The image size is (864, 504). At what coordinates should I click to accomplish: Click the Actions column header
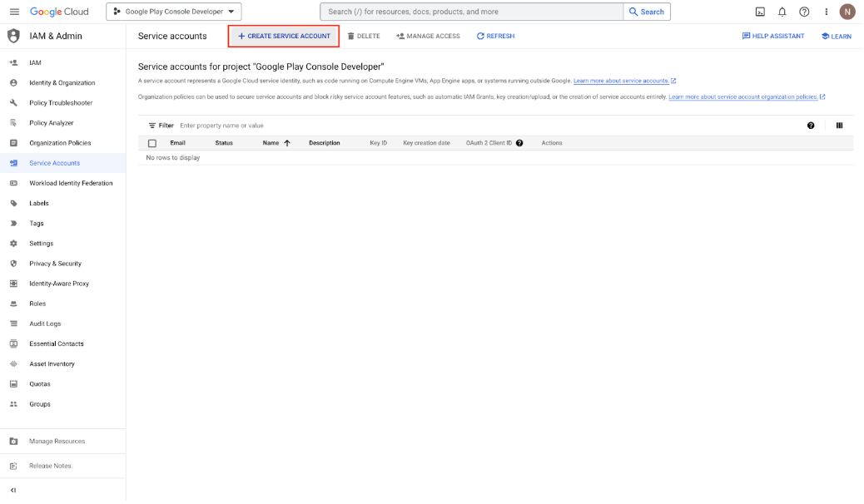click(x=552, y=143)
